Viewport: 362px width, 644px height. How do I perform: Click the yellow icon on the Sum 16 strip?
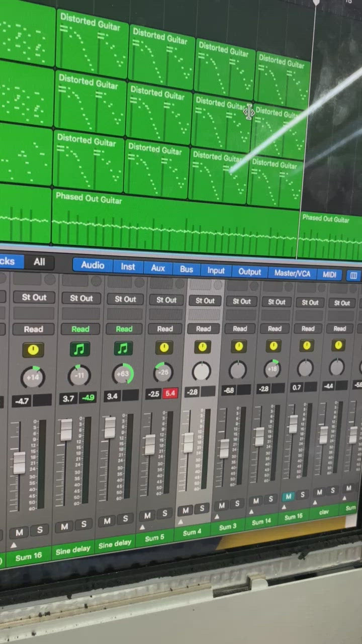[33, 350]
